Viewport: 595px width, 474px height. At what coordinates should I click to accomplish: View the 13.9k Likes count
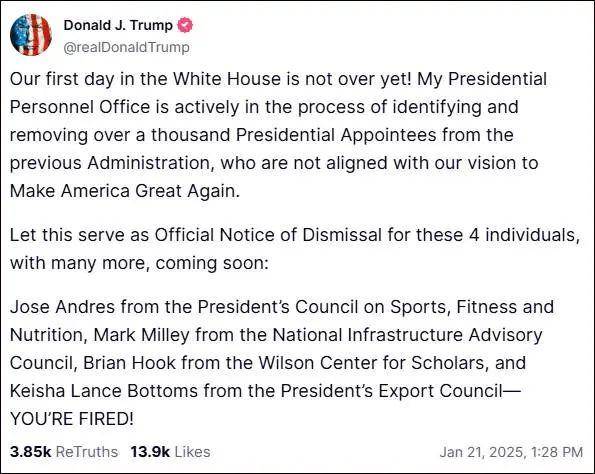pyautogui.click(x=170, y=452)
